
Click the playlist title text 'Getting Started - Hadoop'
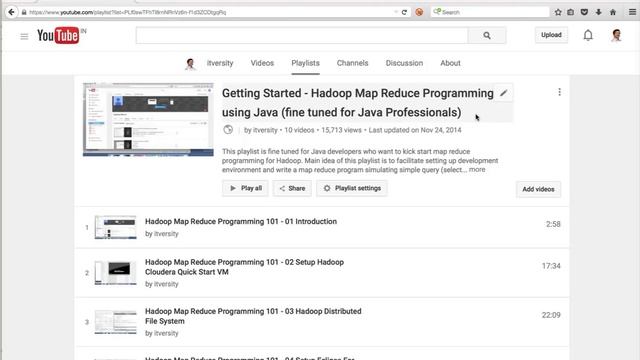358,103
